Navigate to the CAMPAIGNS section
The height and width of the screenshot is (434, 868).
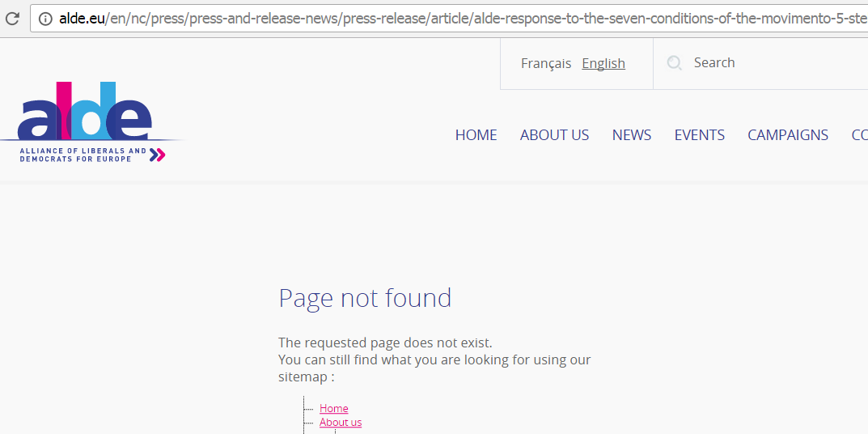coord(787,135)
